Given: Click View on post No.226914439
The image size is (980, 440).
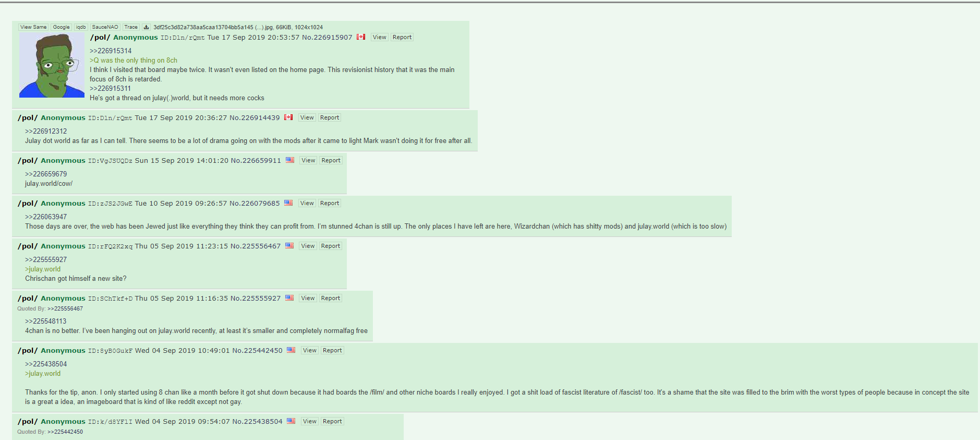Looking at the screenshot, I should 307,117.
